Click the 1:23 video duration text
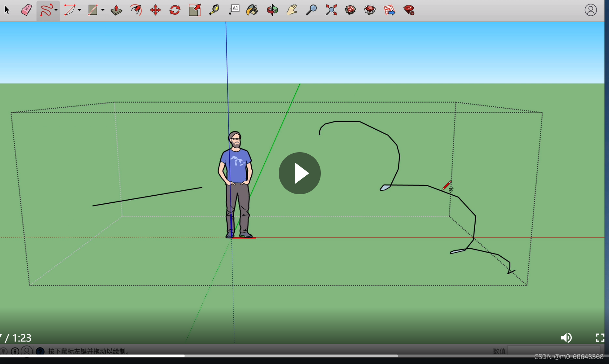Viewport: 609px width, 364px height. click(x=22, y=338)
